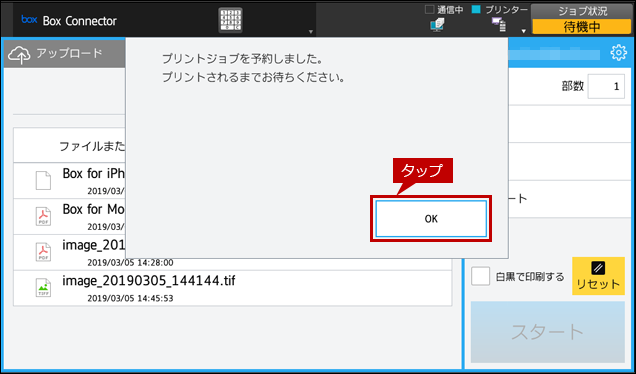Open the numeric keypad icon
Image resolution: width=636 pixels, height=374 pixels.
pos(230,20)
